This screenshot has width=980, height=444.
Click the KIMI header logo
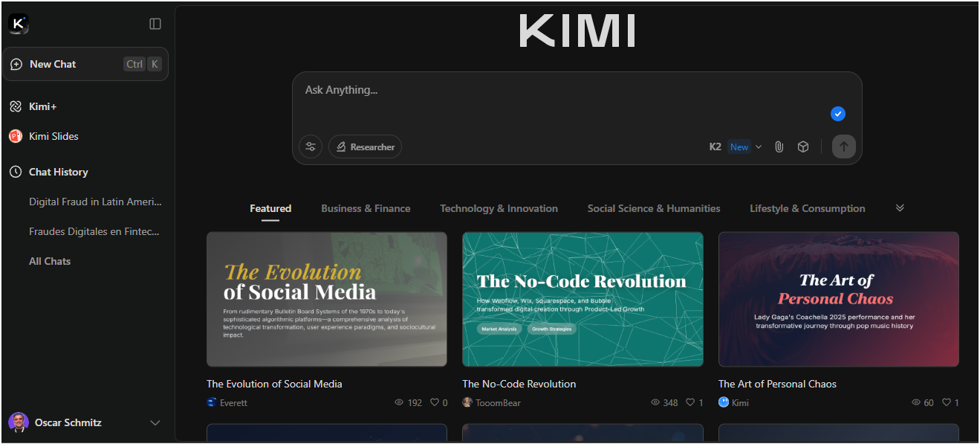pyautogui.click(x=577, y=31)
